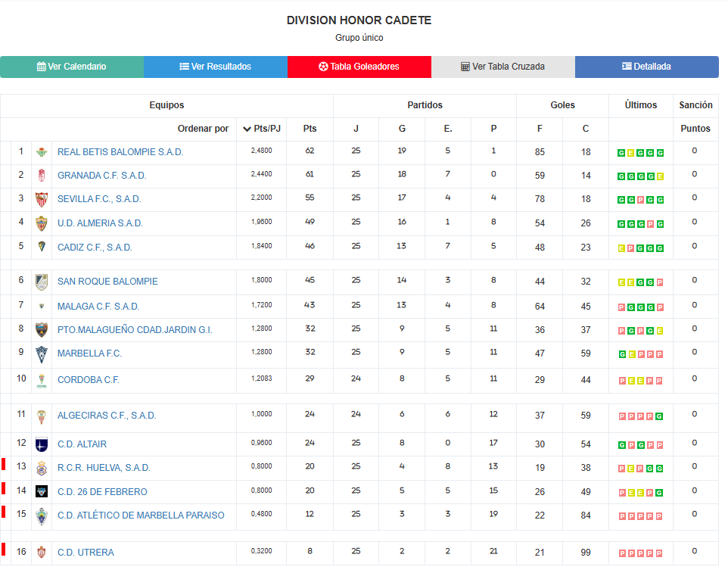Open Ver Tabla Cruzada view
Screen dimensions: 728x570
click(503, 67)
